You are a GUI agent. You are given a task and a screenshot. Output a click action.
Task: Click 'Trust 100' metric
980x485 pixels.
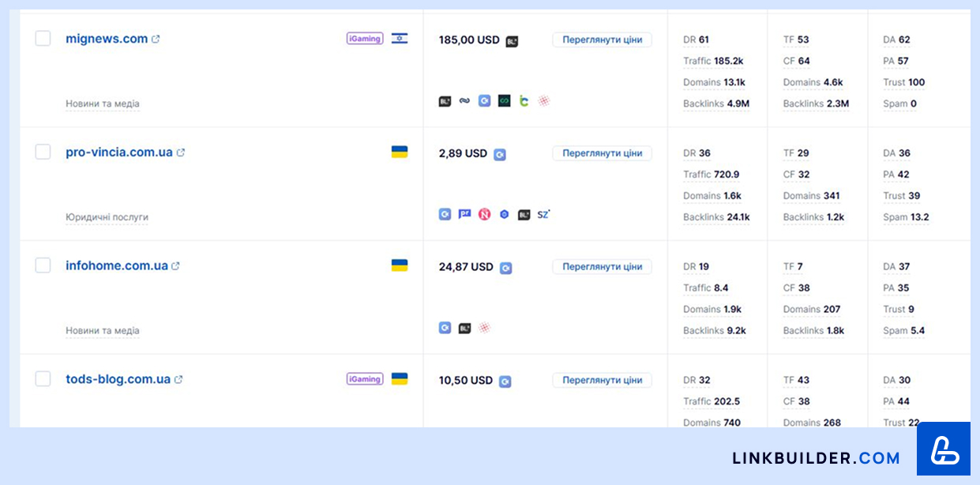point(903,82)
